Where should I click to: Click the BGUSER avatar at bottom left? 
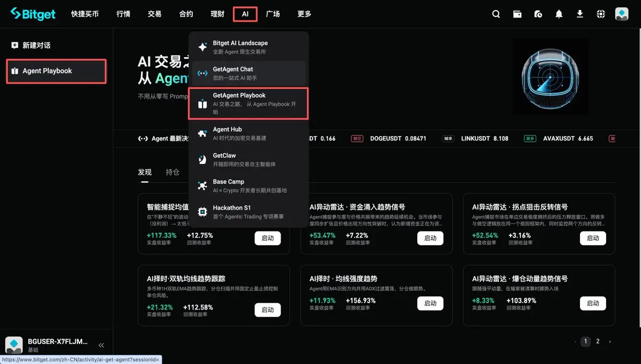[14, 345]
